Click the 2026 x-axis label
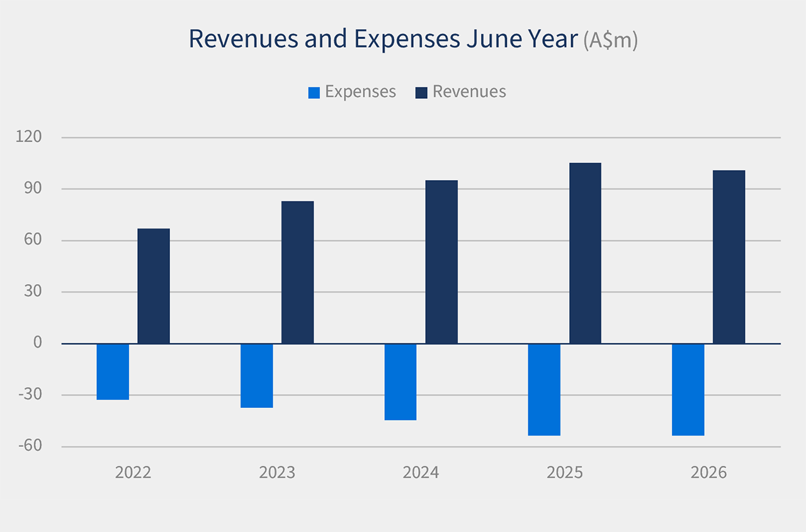Viewport: 806px width, 532px height. click(x=708, y=472)
